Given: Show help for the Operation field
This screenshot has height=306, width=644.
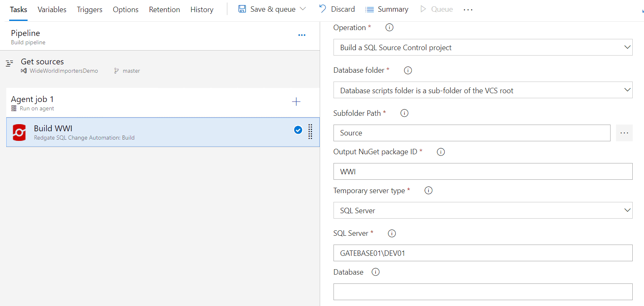Looking at the screenshot, I should 389,27.
